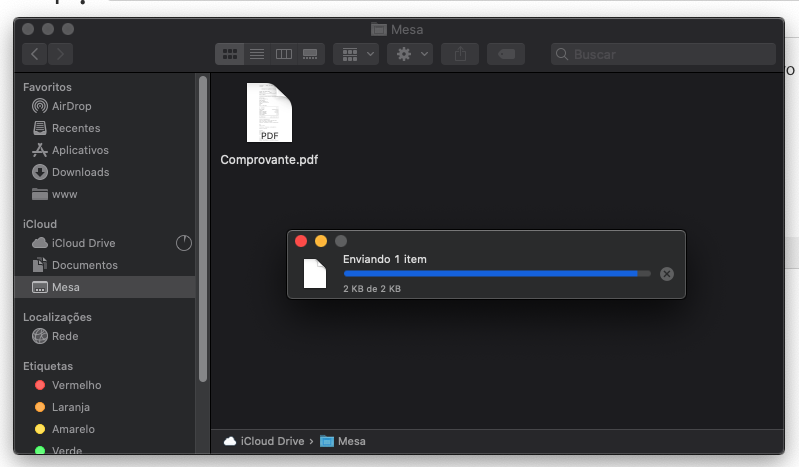Click the Localizações section header
Viewport: 799px width, 467px height.
[x=57, y=317]
